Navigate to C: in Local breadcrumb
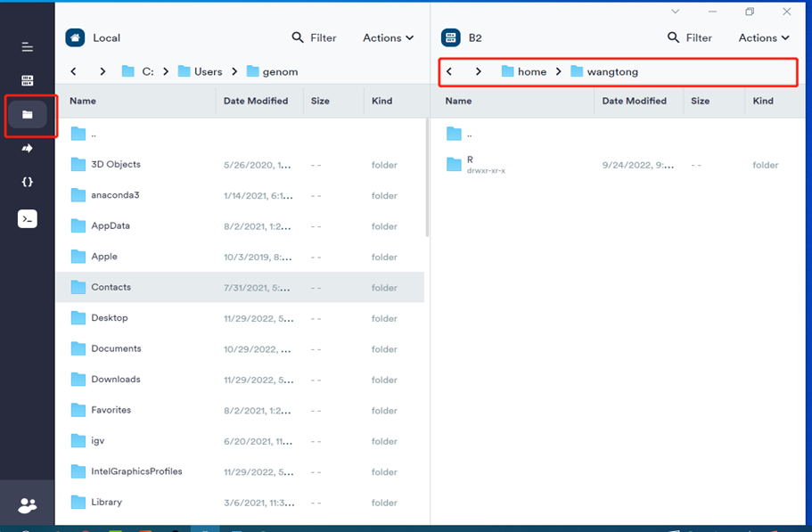This screenshot has width=812, height=532. 138,71
